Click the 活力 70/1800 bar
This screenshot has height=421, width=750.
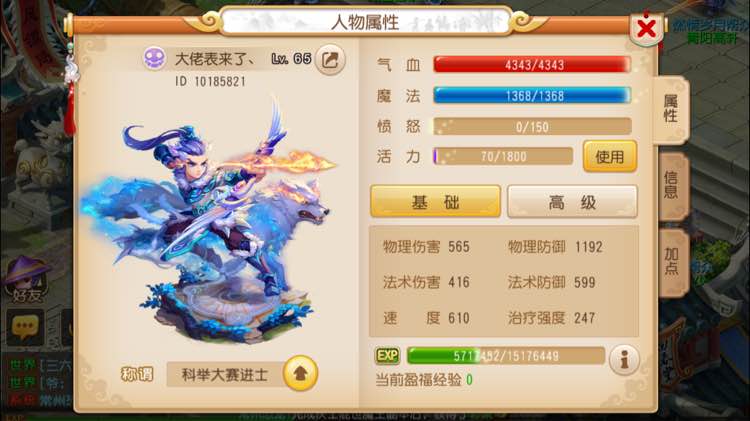click(503, 156)
